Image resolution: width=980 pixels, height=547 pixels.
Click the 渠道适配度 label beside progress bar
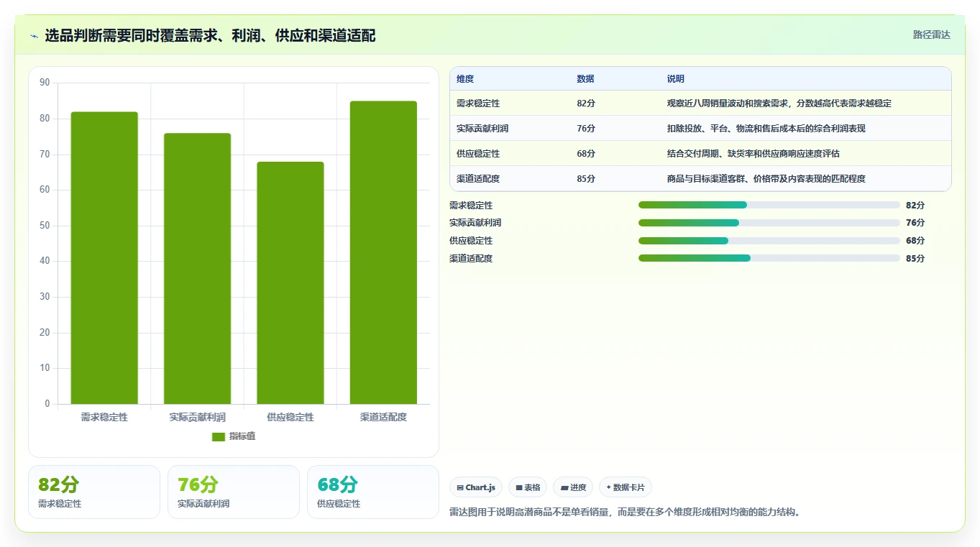(471, 258)
